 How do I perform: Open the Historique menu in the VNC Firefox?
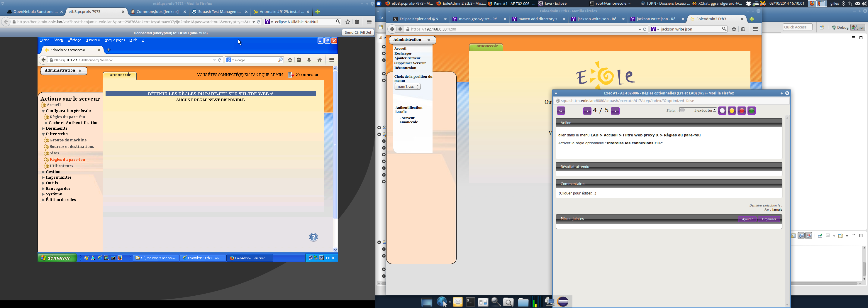(x=92, y=40)
